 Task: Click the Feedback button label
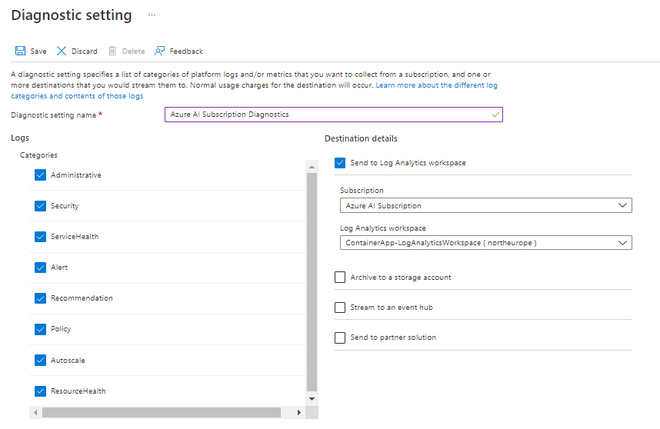tap(186, 51)
